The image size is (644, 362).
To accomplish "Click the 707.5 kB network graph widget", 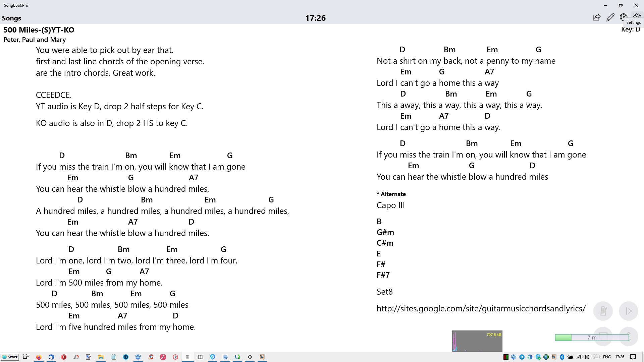I will tap(477, 341).
